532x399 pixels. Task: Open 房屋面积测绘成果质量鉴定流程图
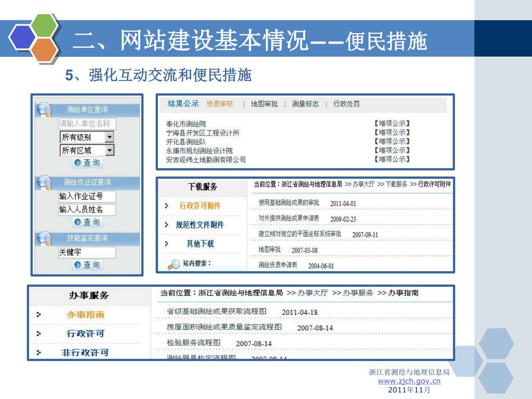click(x=224, y=327)
